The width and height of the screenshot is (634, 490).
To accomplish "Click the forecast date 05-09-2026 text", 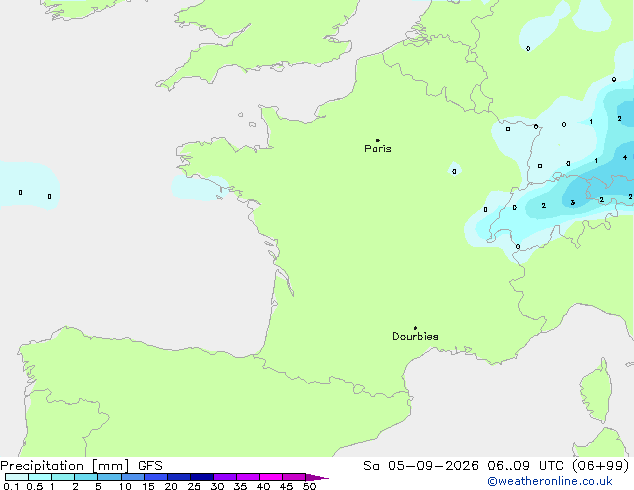I will click(433, 466).
